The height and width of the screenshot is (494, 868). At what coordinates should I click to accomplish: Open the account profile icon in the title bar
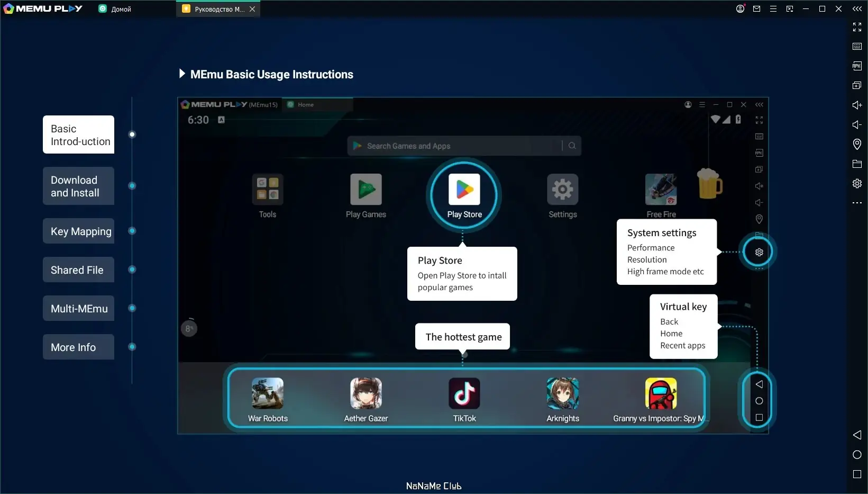[741, 9]
